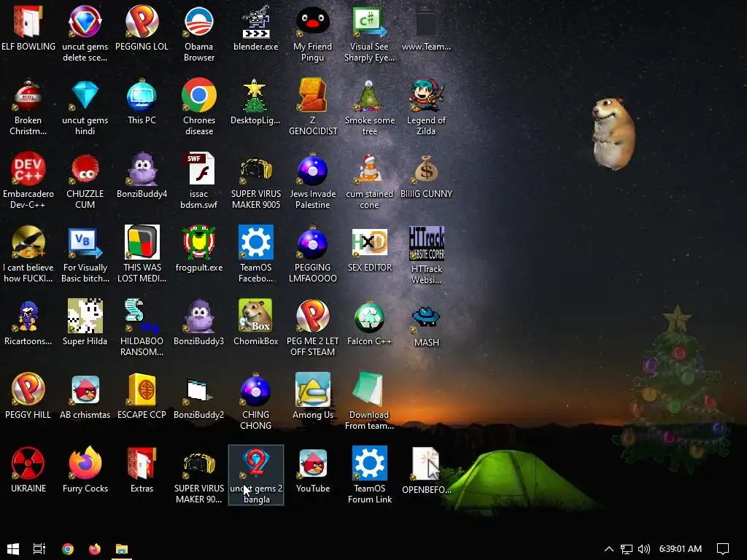Viewport: 747px width, 560px height.
Task: Select the PEGGING LOL icon
Action: pyautogui.click(x=142, y=23)
